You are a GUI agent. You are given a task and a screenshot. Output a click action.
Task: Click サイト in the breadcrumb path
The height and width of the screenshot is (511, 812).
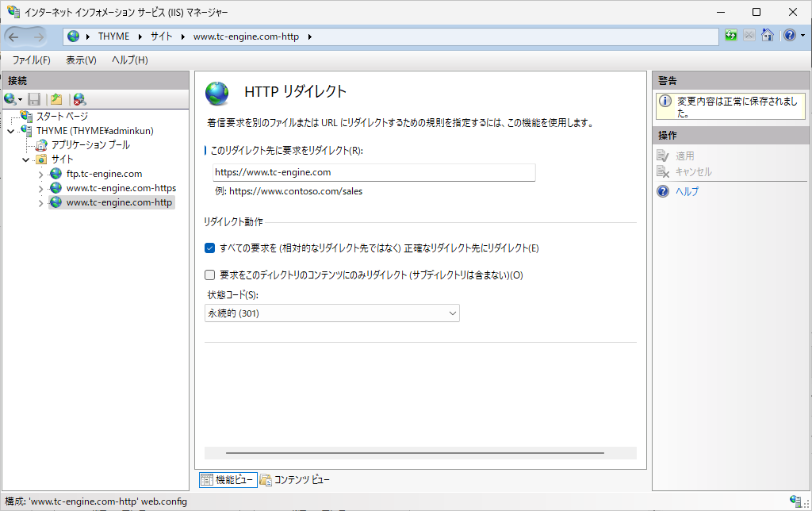pyautogui.click(x=161, y=36)
